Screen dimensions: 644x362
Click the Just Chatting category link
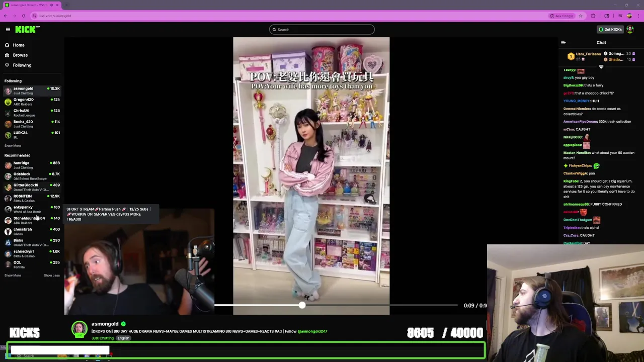103,338
